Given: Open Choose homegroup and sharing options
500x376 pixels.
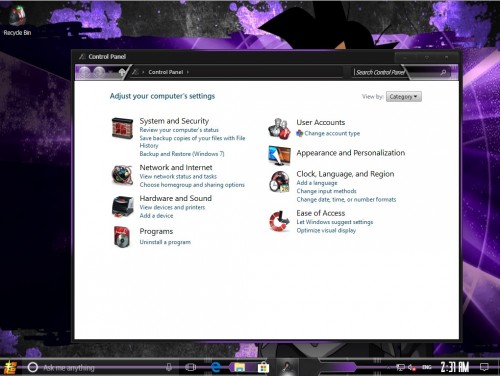Looking at the screenshot, I should click(192, 185).
